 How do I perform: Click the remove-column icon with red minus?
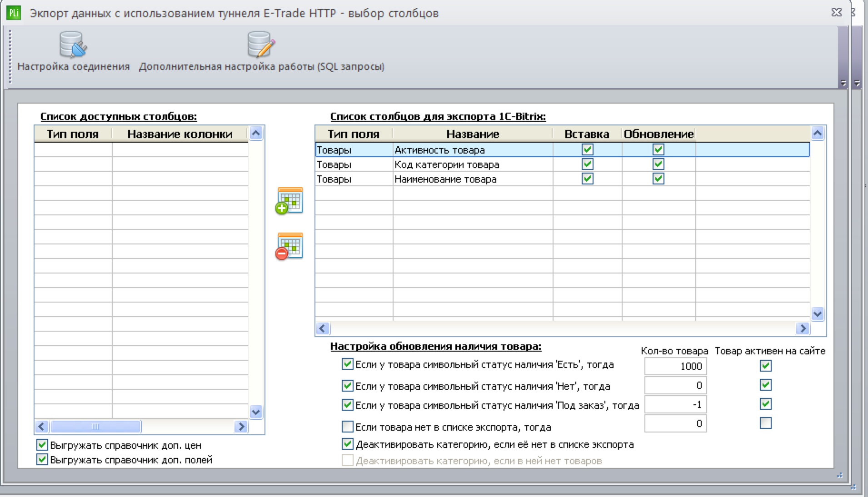point(289,246)
